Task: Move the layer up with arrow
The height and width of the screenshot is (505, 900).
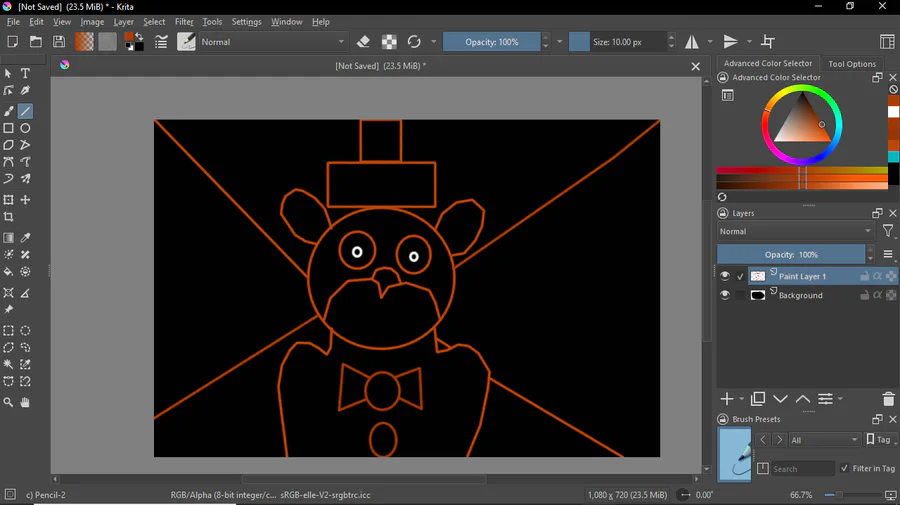Action: click(x=803, y=399)
